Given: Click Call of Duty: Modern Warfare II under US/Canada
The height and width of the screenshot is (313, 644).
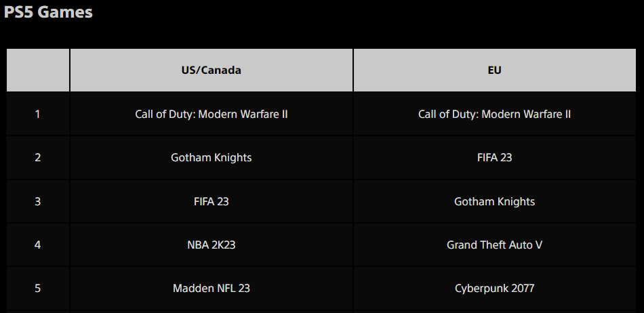Looking at the screenshot, I should click(x=211, y=114).
